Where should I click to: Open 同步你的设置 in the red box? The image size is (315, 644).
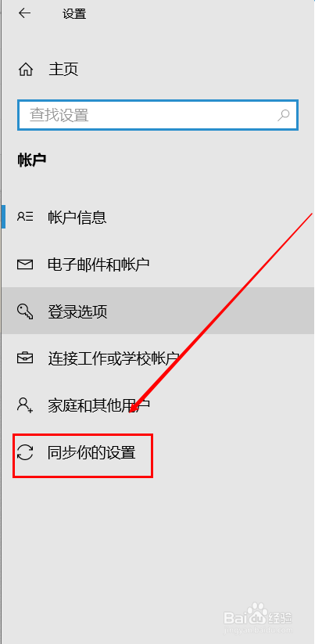[91, 453]
